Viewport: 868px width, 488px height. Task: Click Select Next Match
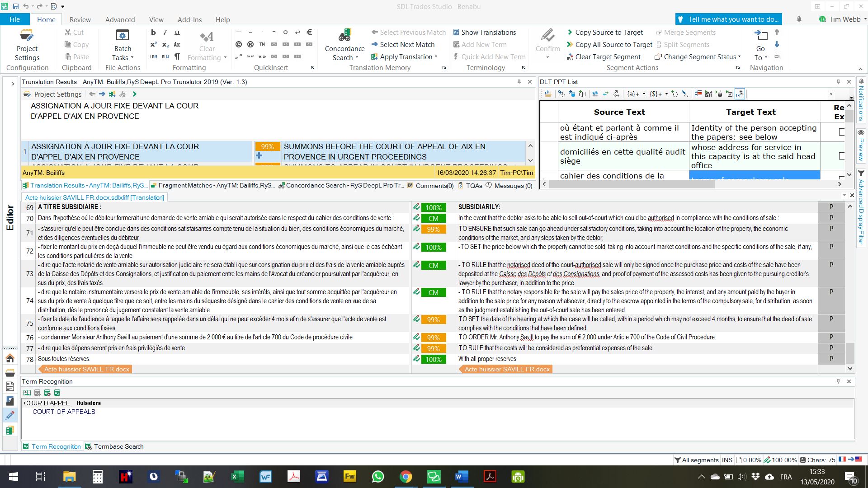pos(403,44)
